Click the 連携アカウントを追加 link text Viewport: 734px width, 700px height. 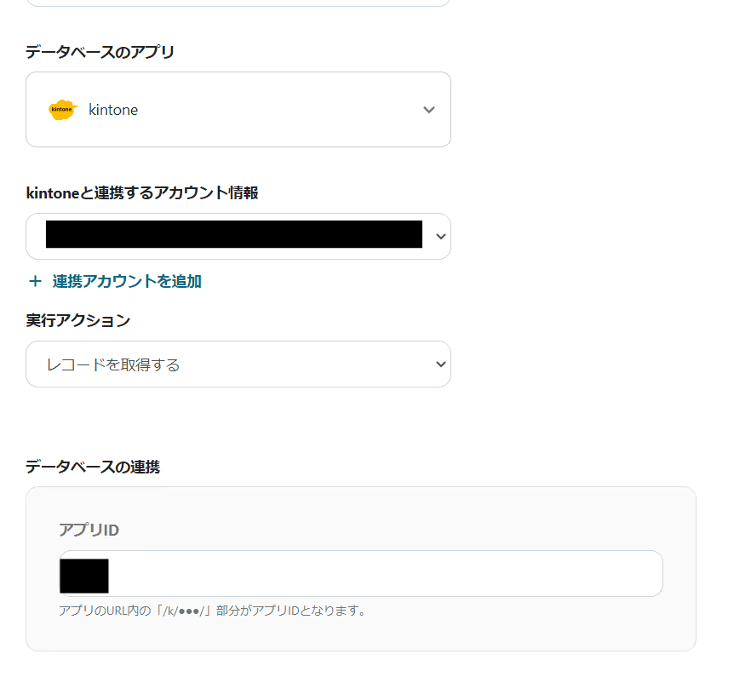point(127,281)
